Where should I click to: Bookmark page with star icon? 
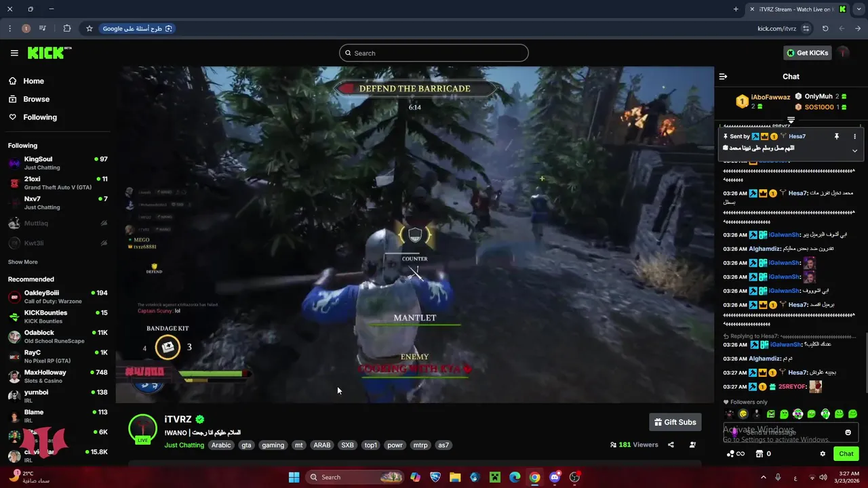tap(89, 28)
